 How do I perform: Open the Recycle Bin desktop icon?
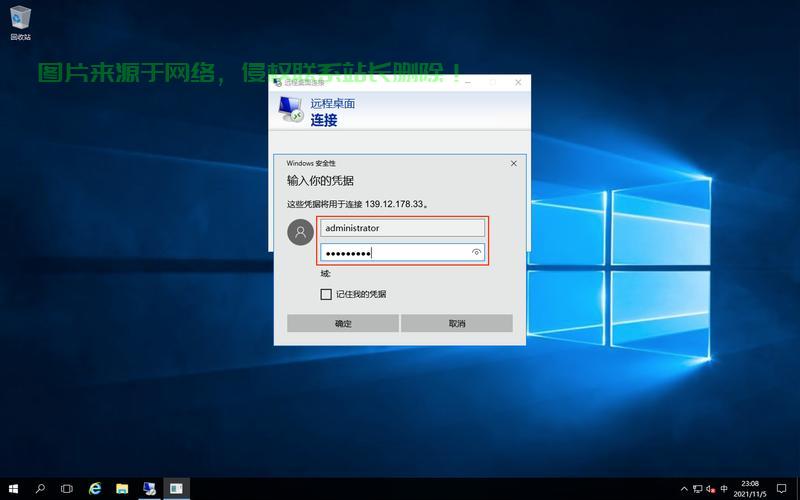coord(20,20)
